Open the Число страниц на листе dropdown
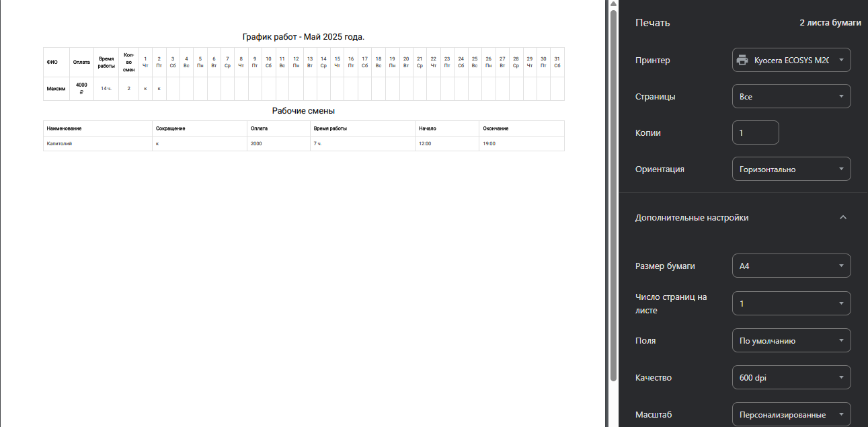The height and width of the screenshot is (427, 868). click(x=791, y=303)
